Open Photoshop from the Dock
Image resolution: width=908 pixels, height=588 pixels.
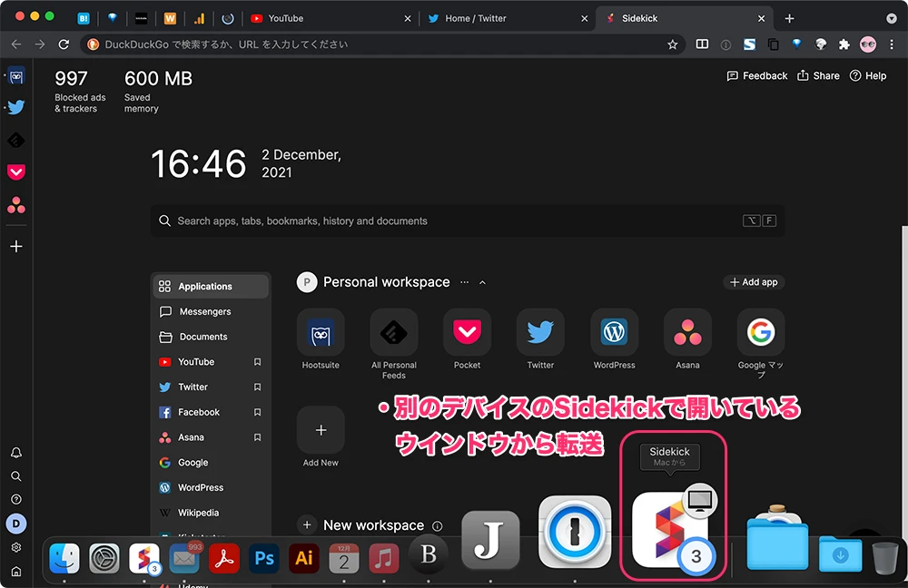point(264,558)
